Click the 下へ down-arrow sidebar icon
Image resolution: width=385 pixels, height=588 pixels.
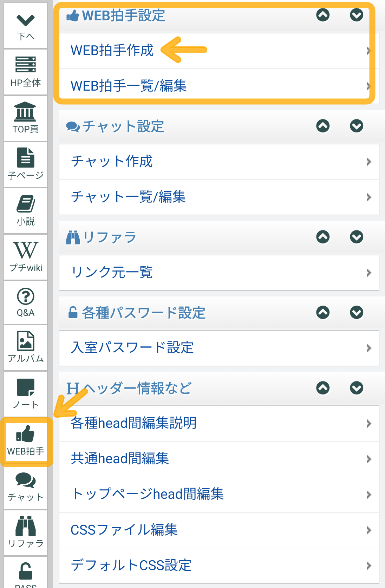[26, 26]
